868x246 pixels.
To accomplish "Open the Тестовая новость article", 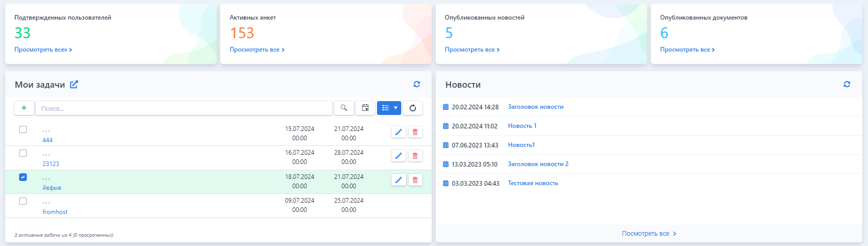I will point(533,183).
